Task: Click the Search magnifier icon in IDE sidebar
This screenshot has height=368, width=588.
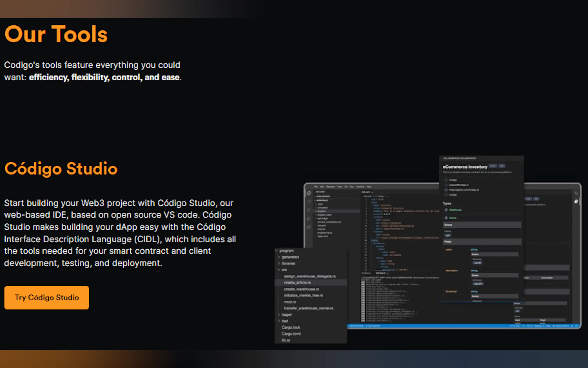Action: (x=309, y=202)
